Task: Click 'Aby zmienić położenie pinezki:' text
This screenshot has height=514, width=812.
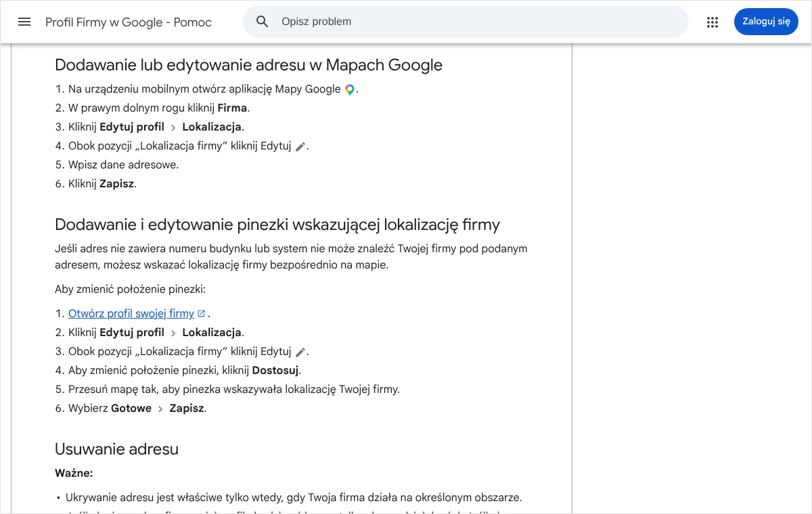Action: [x=130, y=289]
